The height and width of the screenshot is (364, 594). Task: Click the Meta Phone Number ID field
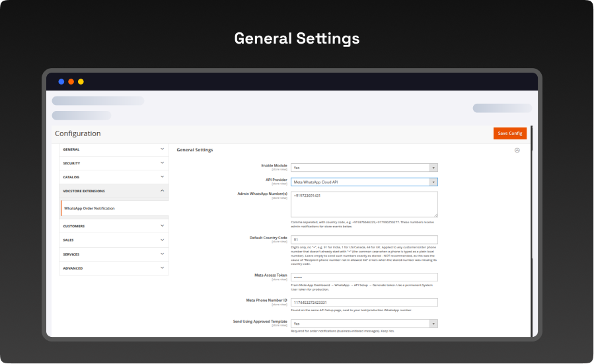coord(364,303)
